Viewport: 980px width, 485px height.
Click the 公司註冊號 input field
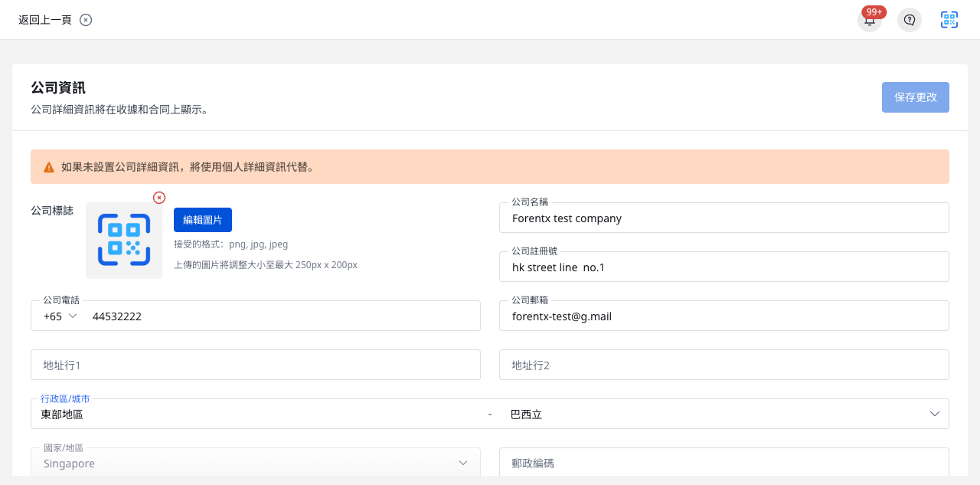tap(724, 267)
